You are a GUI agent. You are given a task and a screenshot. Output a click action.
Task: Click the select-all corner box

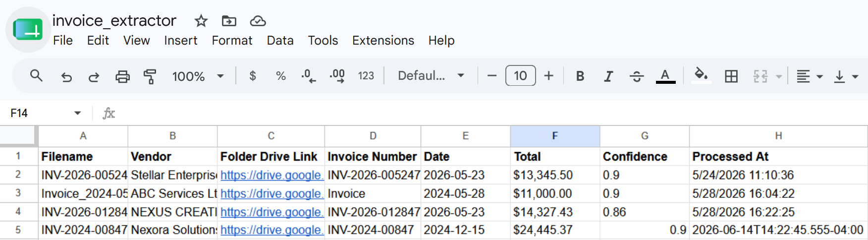[18, 135]
